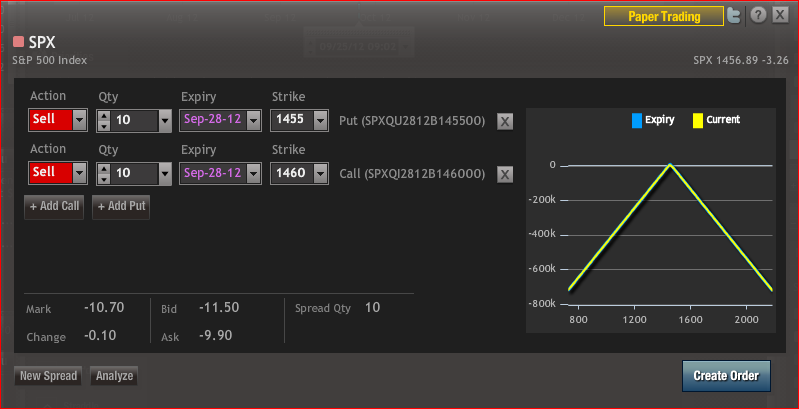Image resolution: width=799 pixels, height=409 pixels.
Task: Click the SPX 1456.89 -3.26 quote
Action: point(741,60)
